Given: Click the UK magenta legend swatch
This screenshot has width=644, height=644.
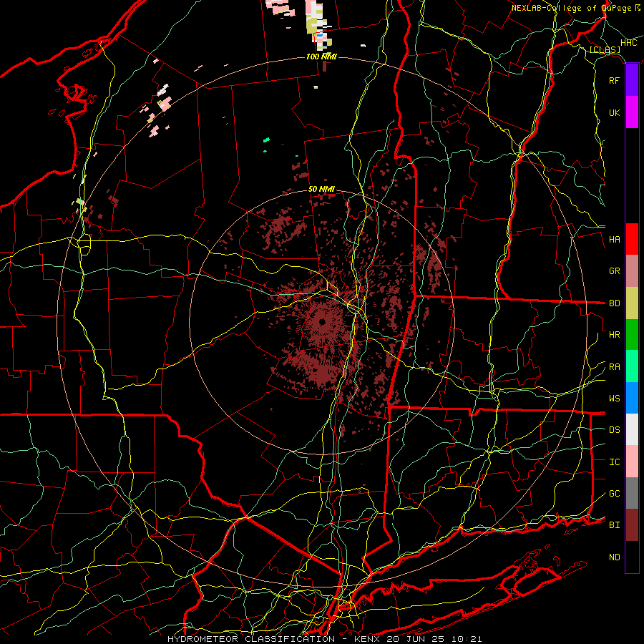Looking at the screenshot, I should (632, 112).
